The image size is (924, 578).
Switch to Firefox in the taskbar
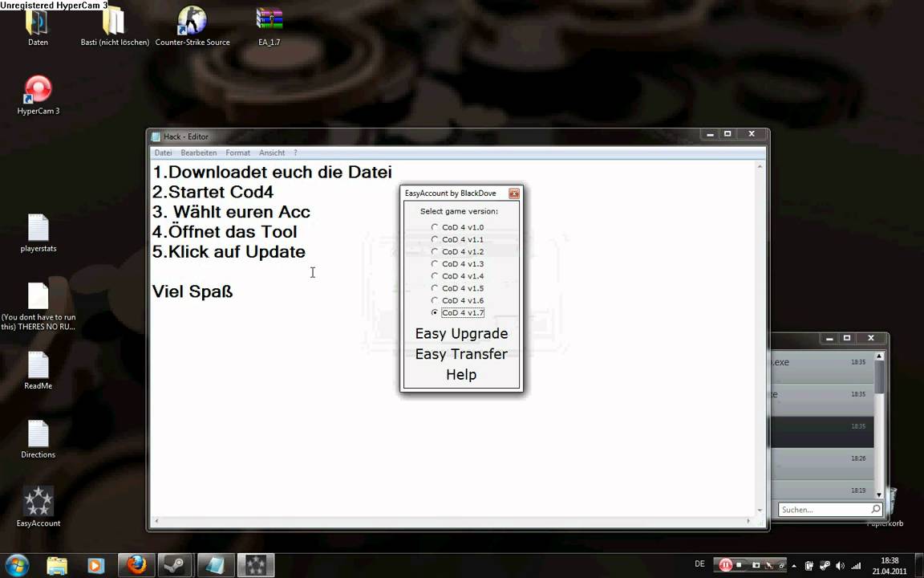136,566
